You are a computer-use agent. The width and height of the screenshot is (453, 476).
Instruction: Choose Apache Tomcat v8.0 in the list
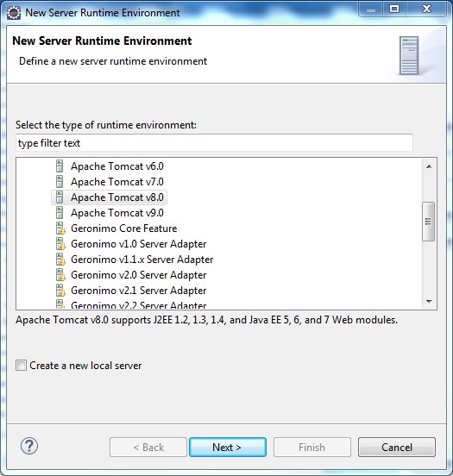(117, 197)
